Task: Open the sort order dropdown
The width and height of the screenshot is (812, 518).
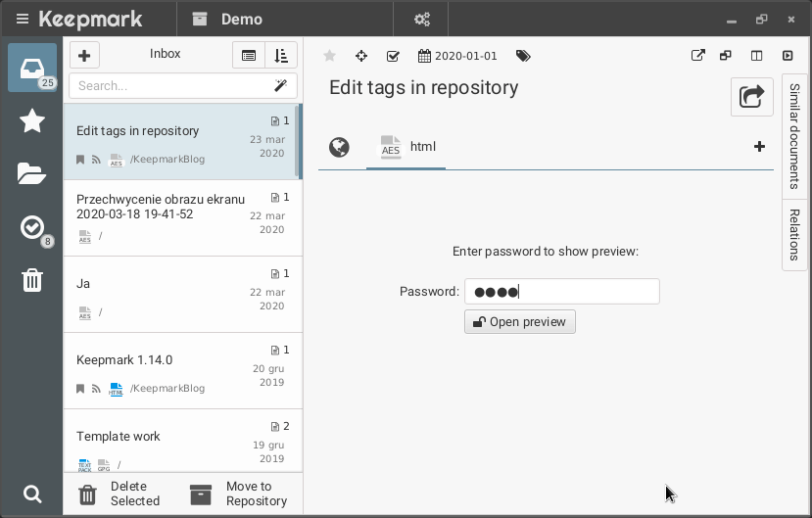Action: (x=280, y=56)
